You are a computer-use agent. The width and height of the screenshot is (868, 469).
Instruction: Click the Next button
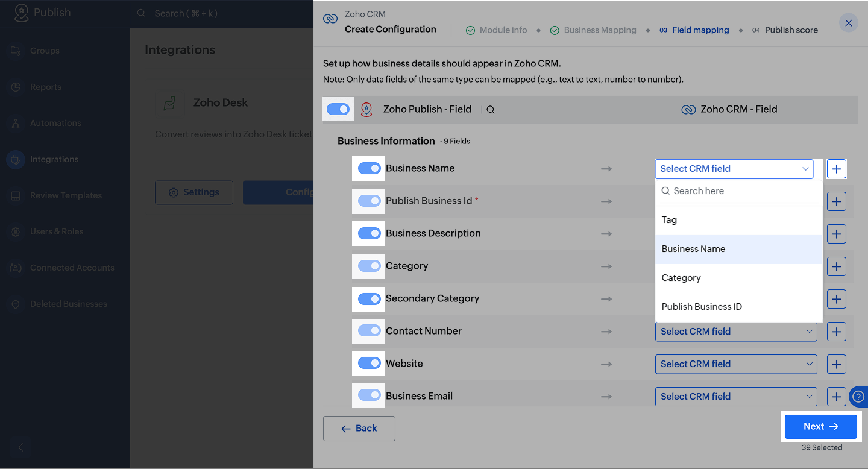coord(820,427)
